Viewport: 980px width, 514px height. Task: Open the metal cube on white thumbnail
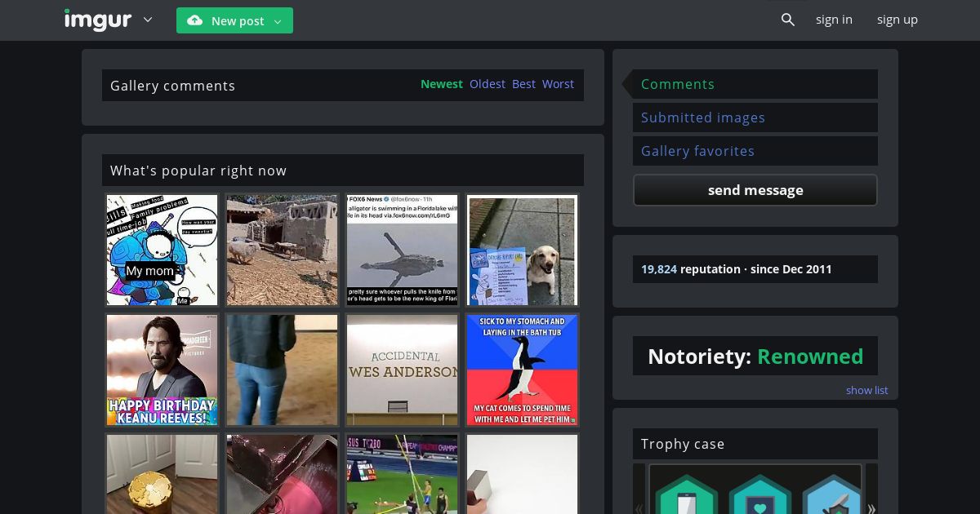[522, 473]
